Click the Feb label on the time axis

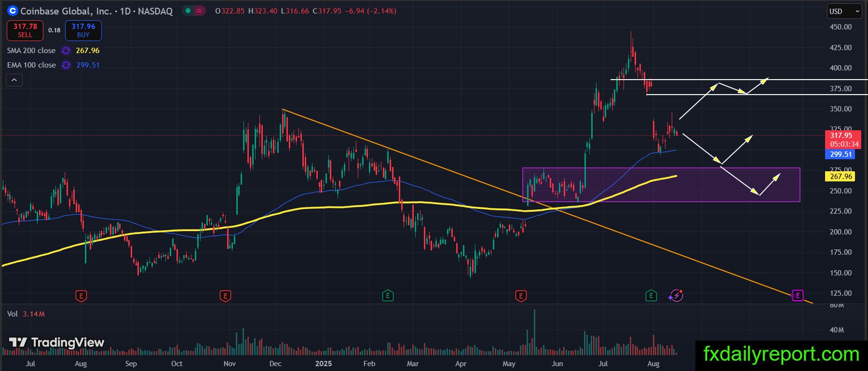[369, 364]
